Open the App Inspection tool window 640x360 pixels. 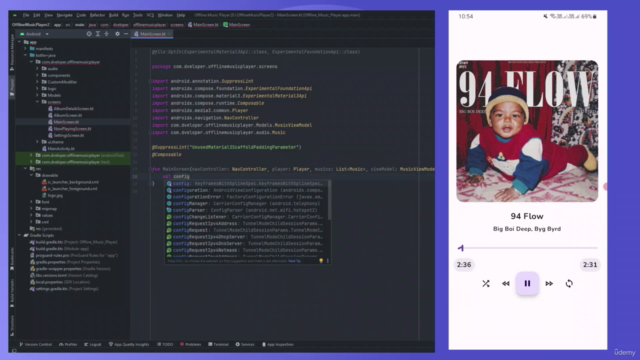[x=278, y=344]
